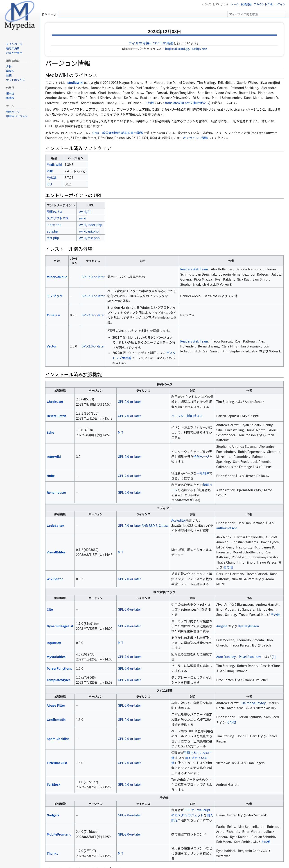Click the bold MediaWiki link in the license text
The height and width of the screenshot is (868, 289).
[75, 82]
